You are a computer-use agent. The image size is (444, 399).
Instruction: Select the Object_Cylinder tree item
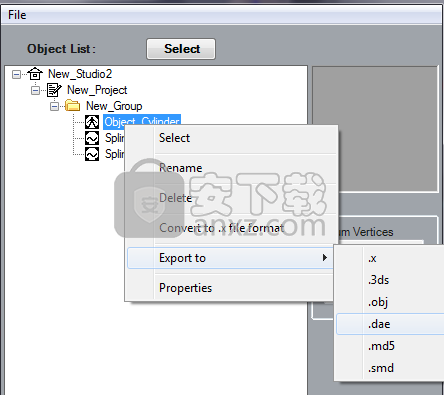[142, 121]
